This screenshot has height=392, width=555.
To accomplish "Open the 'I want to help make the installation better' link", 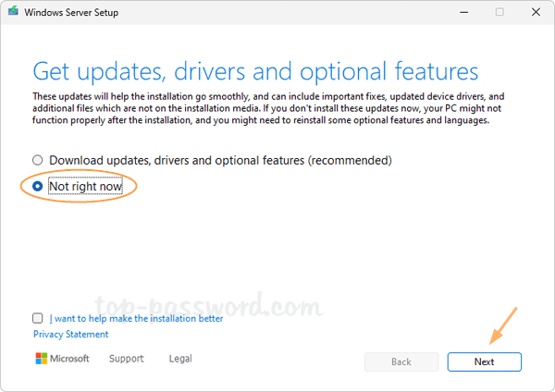I will [136, 318].
